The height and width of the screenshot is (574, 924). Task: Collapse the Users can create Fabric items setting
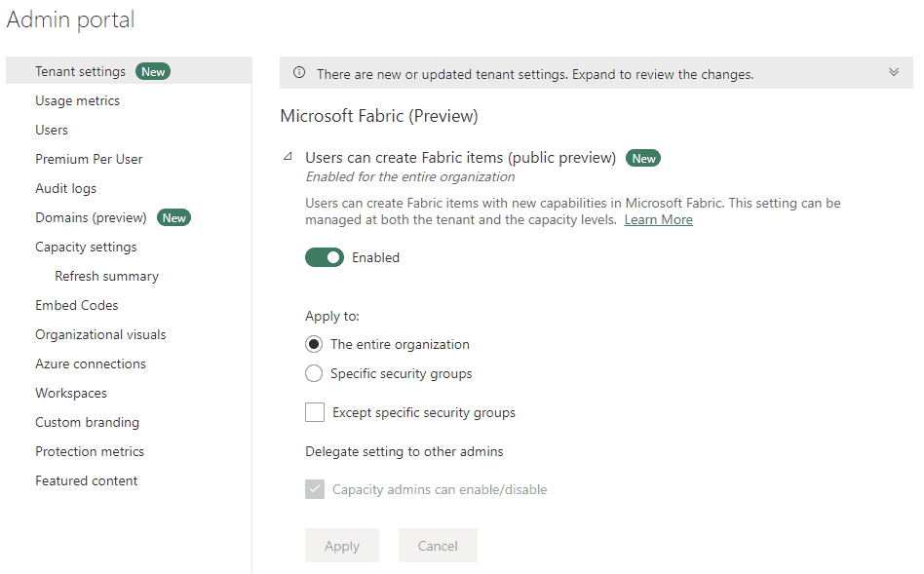288,157
